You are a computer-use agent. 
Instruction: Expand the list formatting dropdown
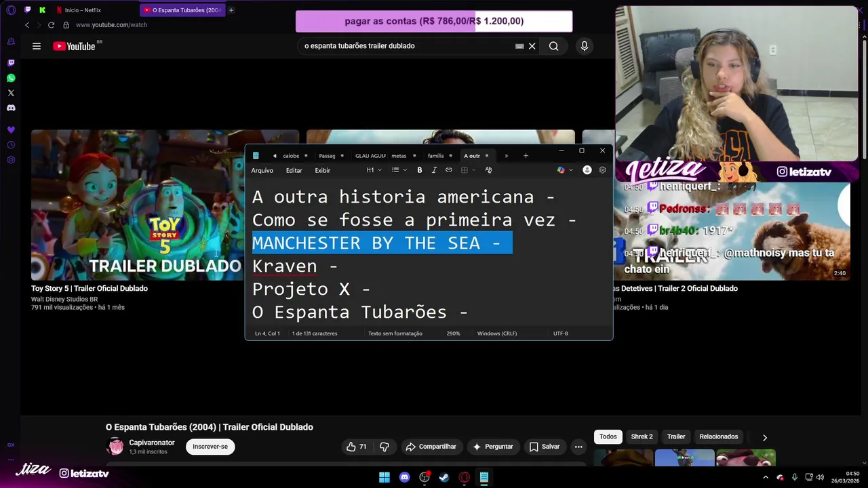(x=399, y=170)
